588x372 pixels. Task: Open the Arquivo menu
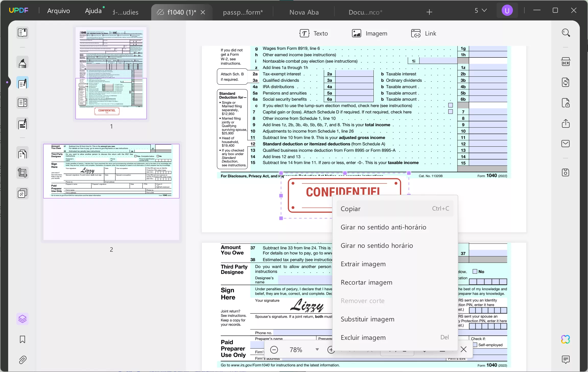pyautogui.click(x=58, y=11)
